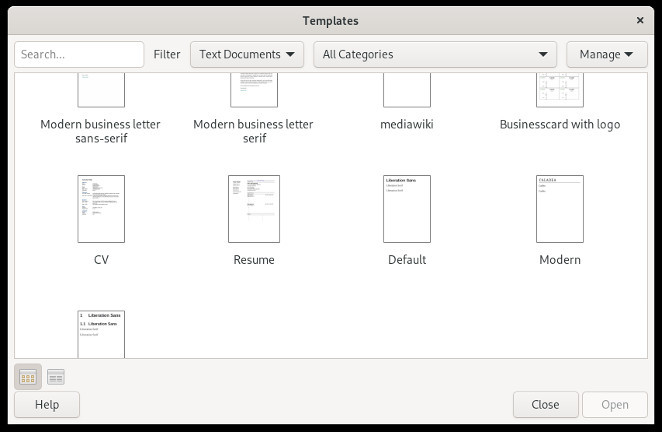Switch to thumbnail view
Viewport: 662px width, 432px height.
[28, 377]
